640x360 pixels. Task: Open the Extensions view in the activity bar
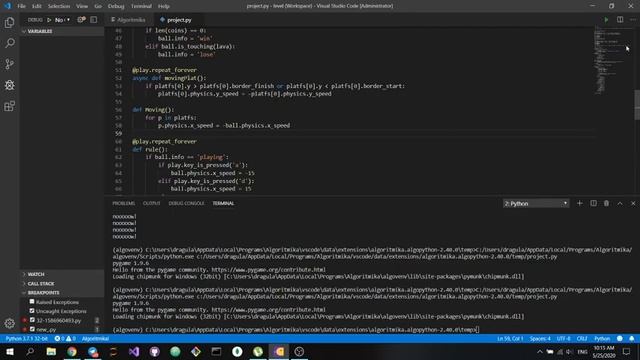coord(9,106)
